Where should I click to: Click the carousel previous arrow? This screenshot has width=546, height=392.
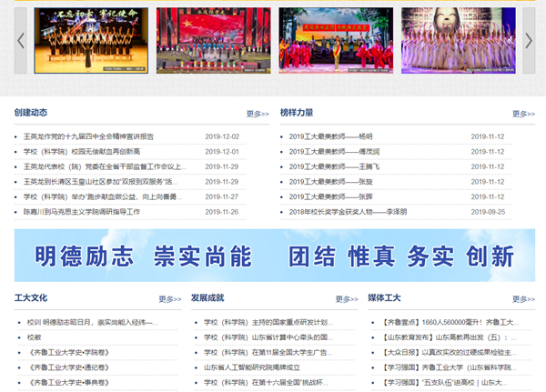coord(21,40)
